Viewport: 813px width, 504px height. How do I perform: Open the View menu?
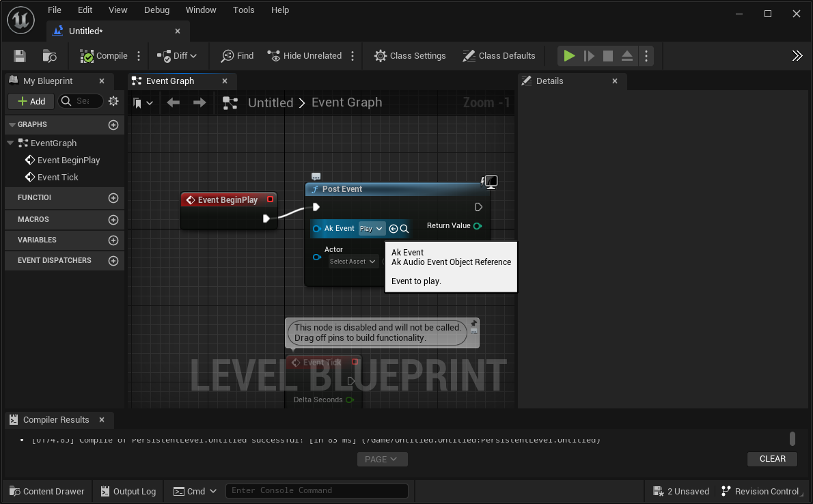click(x=118, y=10)
